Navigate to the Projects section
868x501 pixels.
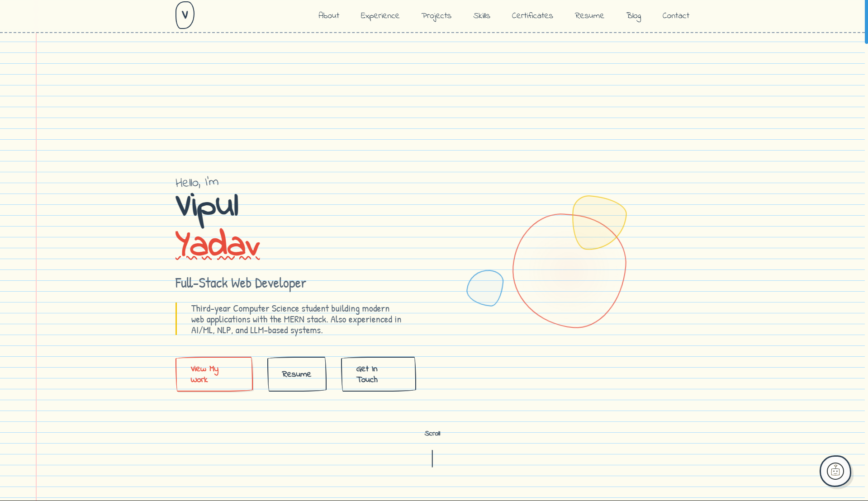point(436,15)
